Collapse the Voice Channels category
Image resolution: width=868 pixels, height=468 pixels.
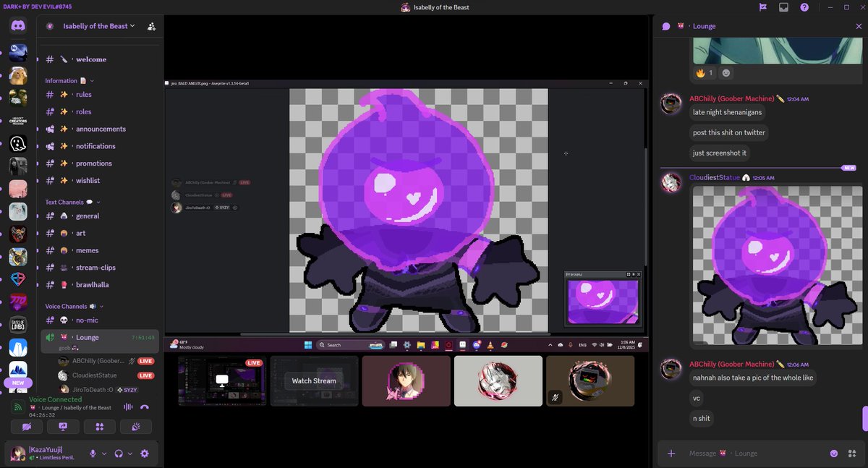coord(75,307)
